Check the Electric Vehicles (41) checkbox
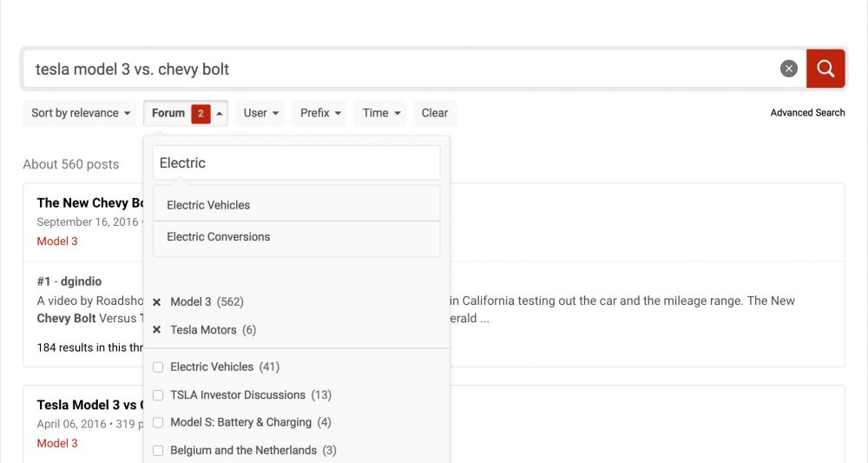 point(158,367)
